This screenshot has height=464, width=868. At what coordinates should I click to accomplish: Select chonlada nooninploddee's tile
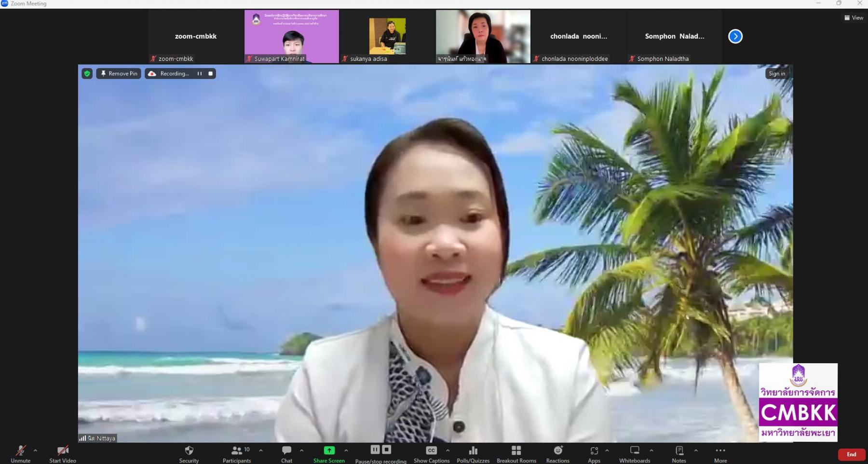(x=579, y=37)
